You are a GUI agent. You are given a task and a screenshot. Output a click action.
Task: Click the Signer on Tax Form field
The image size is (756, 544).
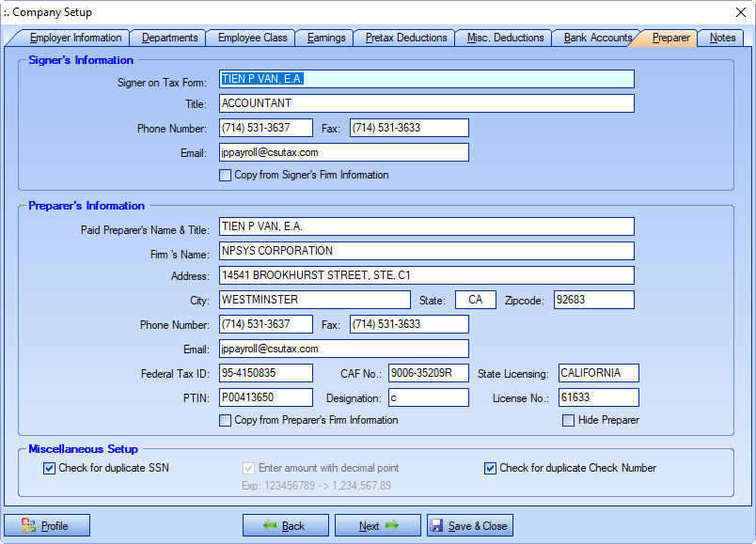coord(426,79)
